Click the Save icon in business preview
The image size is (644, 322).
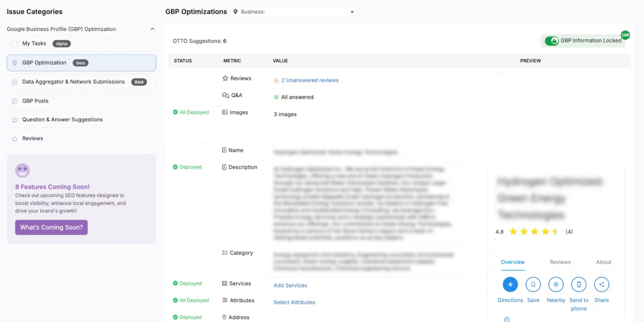pyautogui.click(x=533, y=284)
